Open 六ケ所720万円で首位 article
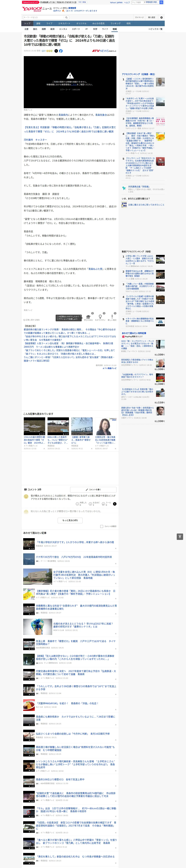 point(74,557)
